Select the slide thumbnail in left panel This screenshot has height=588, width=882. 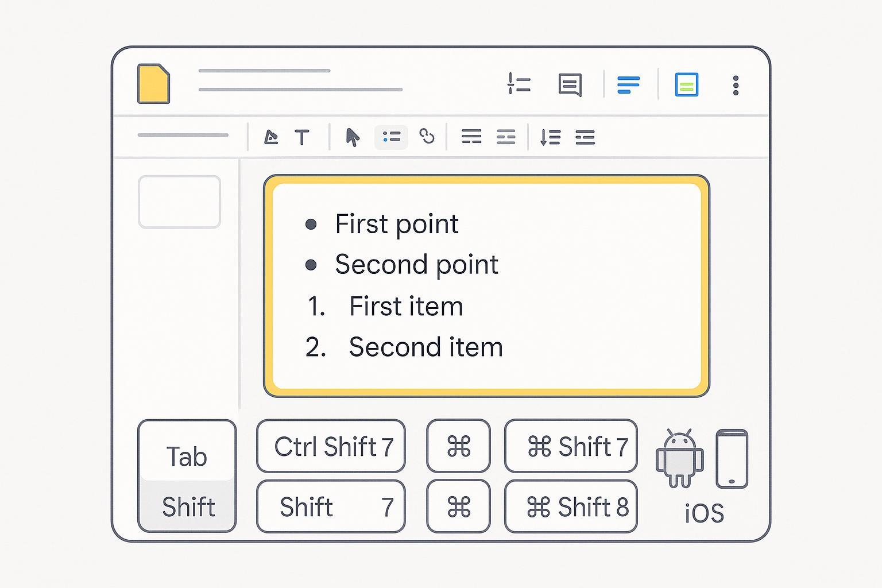click(179, 202)
